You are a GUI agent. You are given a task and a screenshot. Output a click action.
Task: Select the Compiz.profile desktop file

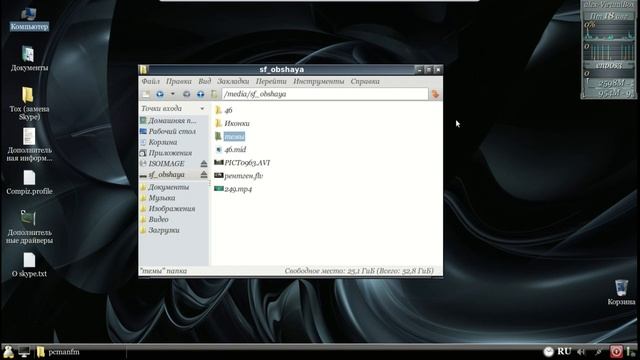click(x=29, y=182)
